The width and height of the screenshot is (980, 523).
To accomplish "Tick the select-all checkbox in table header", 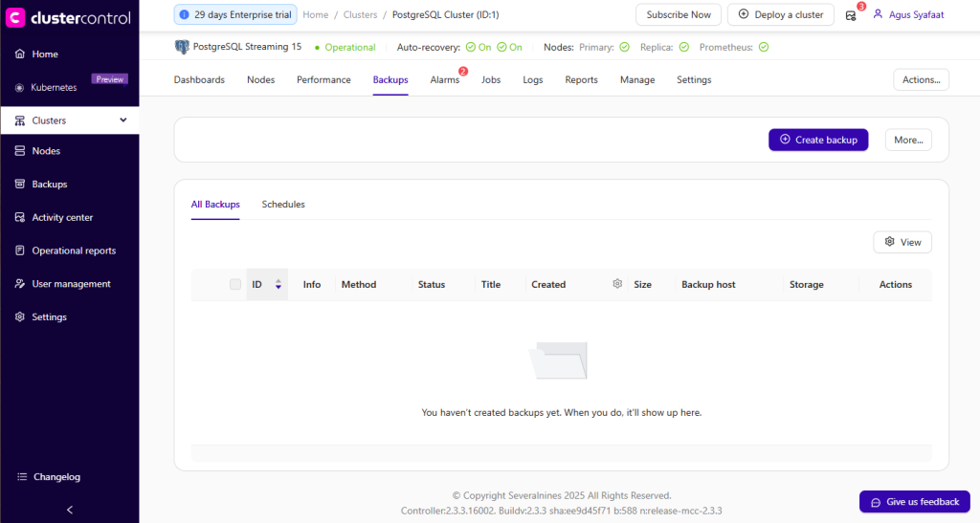I will pyautogui.click(x=235, y=284).
